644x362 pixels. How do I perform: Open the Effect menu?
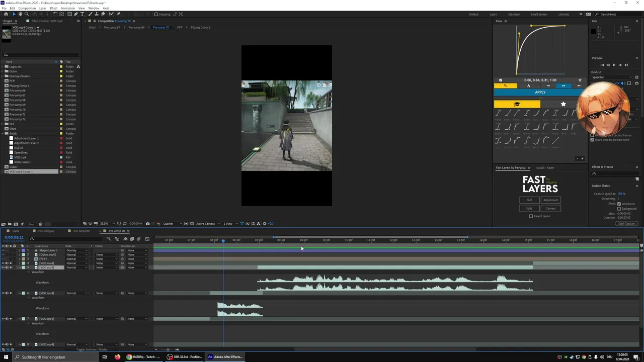[x=53, y=8]
